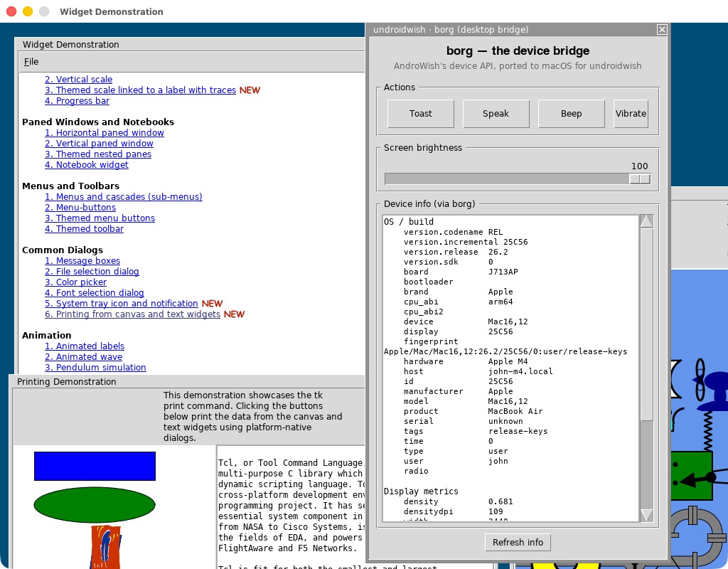Click the scroll-down arrow in Device info
Screen dimensions: 728x569
point(646,515)
